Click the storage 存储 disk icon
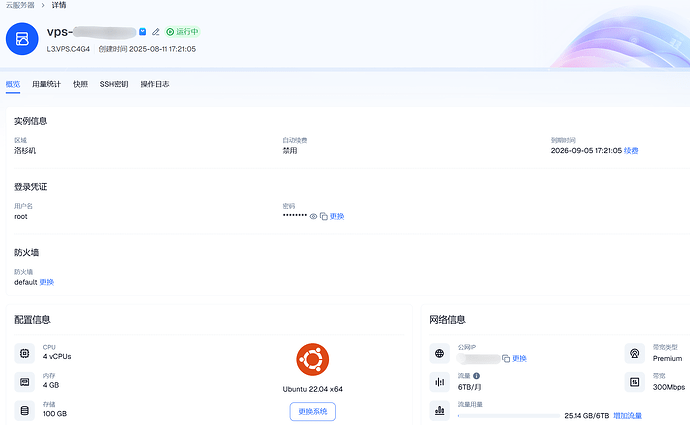690x425 pixels. click(x=25, y=410)
